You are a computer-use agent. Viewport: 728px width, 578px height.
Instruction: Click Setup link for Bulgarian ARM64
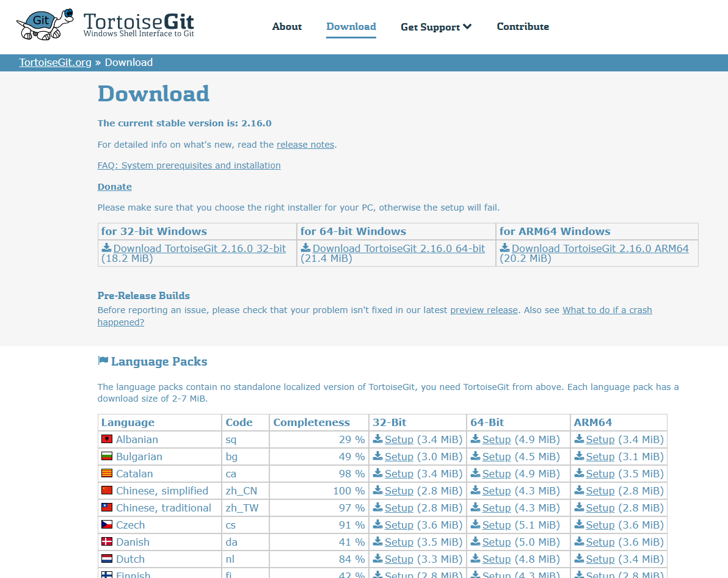coord(600,457)
